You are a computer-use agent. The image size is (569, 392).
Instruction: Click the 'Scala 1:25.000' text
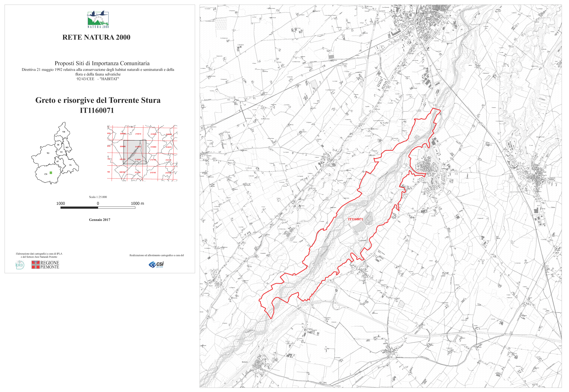coord(98,197)
